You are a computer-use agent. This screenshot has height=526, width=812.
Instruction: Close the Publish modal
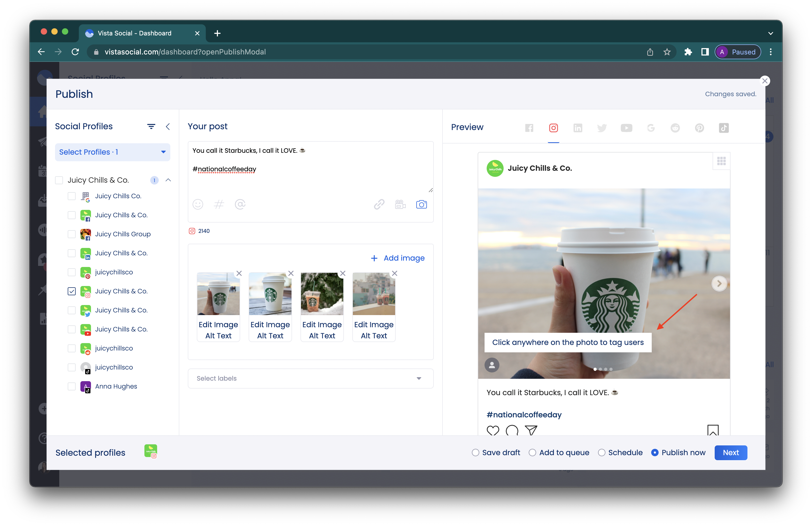coord(765,81)
